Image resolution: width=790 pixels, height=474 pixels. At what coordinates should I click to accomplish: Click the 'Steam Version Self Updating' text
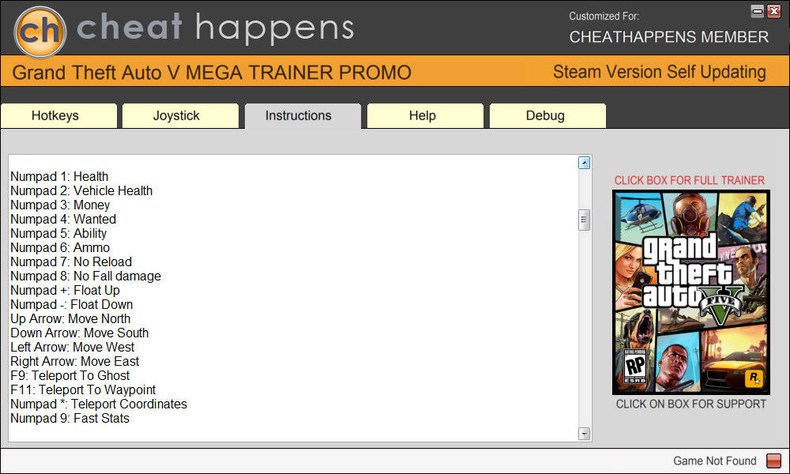point(660,72)
